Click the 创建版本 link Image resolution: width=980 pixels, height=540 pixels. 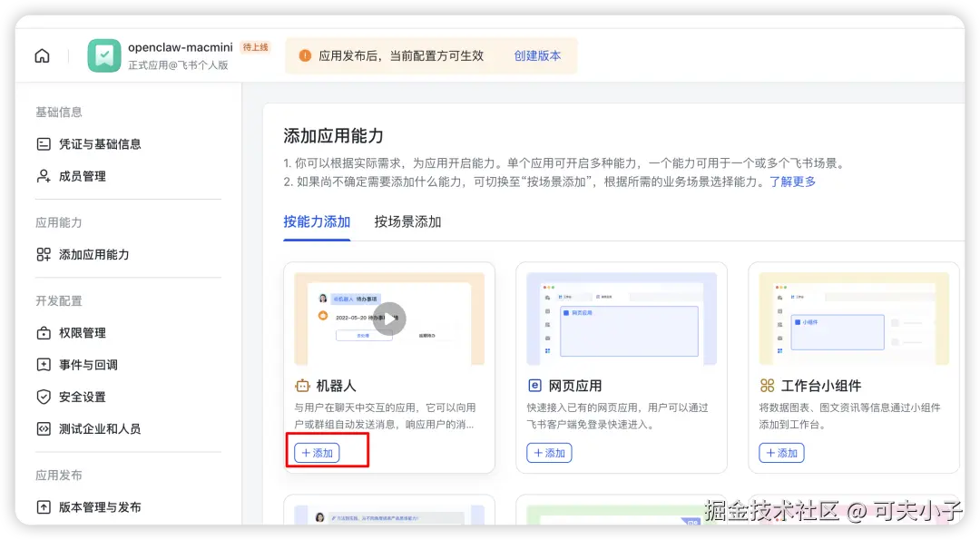(x=537, y=55)
